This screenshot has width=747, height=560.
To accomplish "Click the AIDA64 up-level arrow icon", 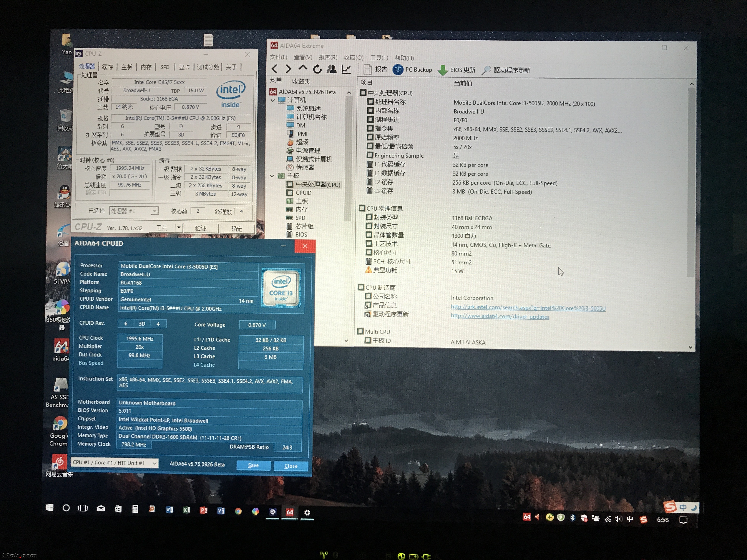I will pyautogui.click(x=303, y=69).
